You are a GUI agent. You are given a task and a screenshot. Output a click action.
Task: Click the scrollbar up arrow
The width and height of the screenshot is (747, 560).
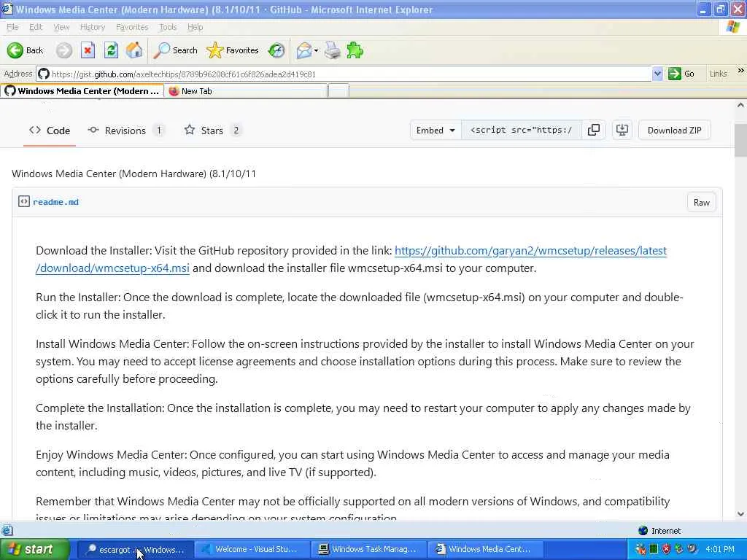(x=740, y=105)
